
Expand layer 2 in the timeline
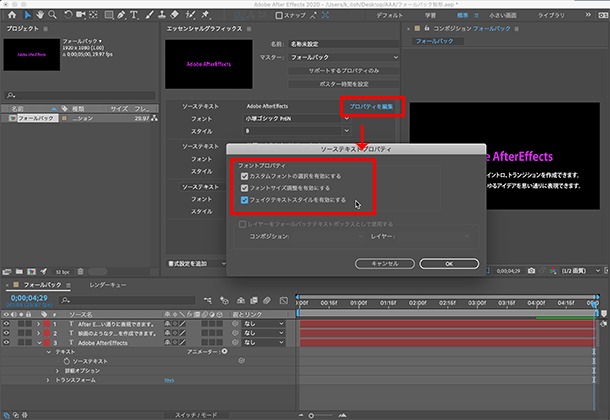pyautogui.click(x=39, y=333)
